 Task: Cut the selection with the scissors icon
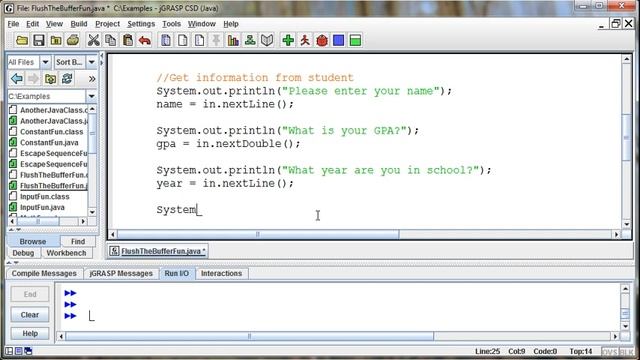[x=93, y=40]
